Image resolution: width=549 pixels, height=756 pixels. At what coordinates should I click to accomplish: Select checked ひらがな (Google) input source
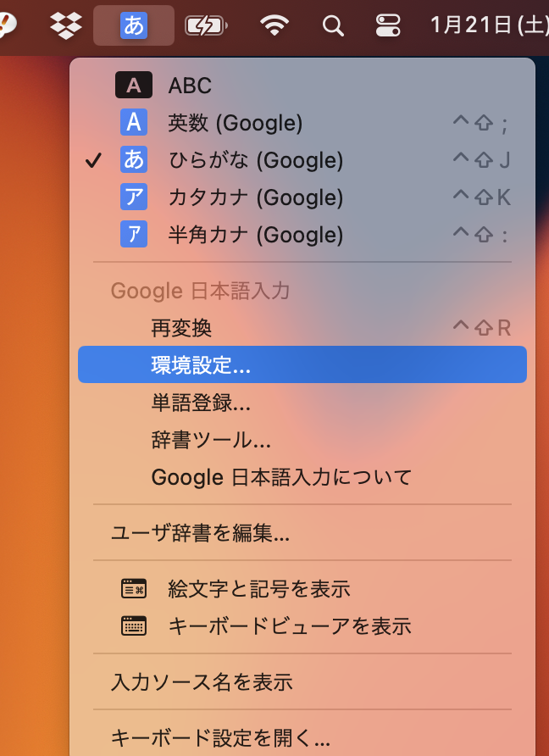coord(255,160)
